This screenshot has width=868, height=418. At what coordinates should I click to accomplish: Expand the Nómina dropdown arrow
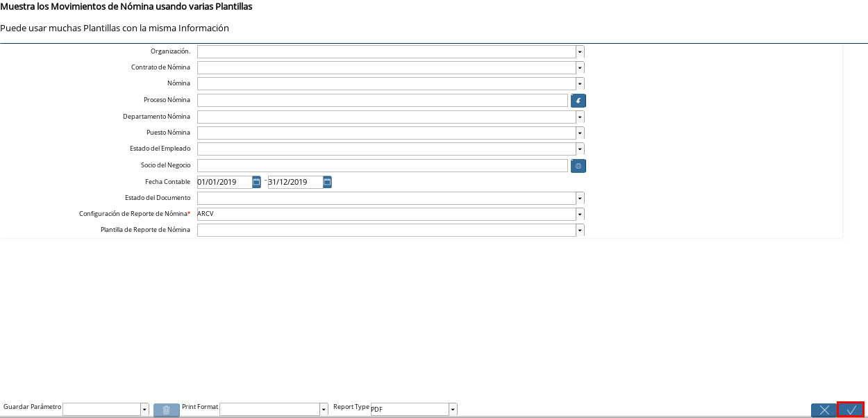[580, 84]
